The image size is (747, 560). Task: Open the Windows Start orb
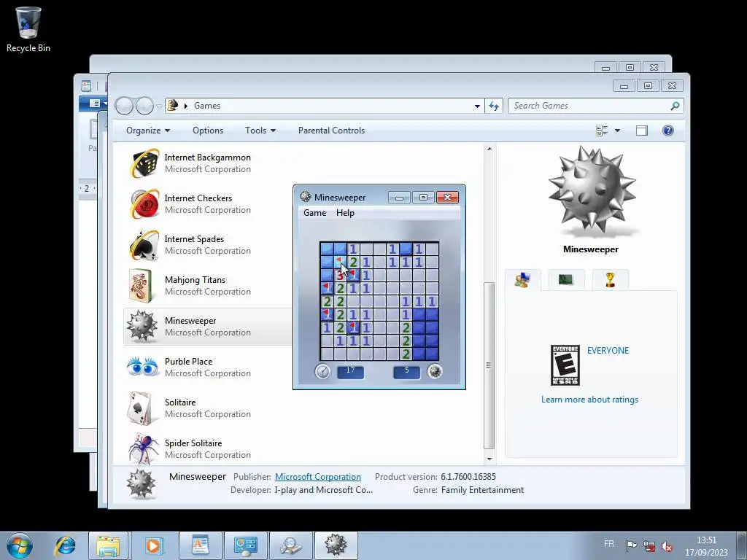[20, 545]
